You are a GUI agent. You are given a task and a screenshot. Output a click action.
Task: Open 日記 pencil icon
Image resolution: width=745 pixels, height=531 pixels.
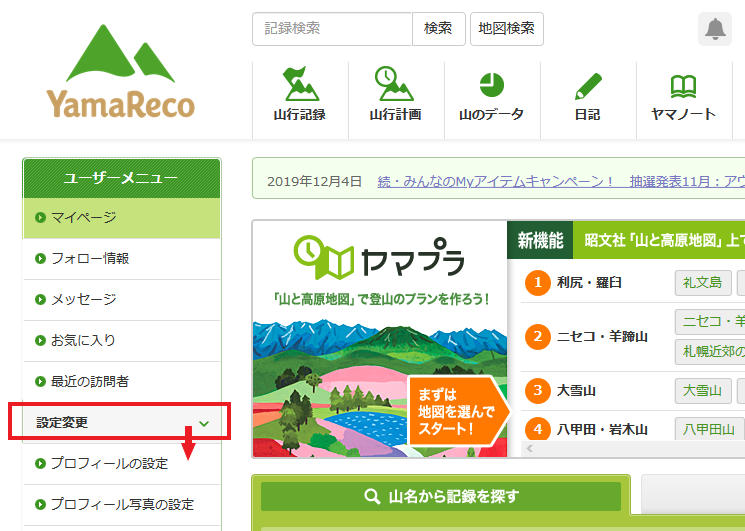[588, 86]
